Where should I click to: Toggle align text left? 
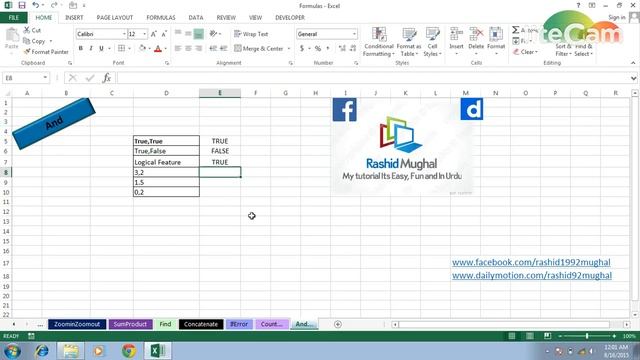tap(178, 48)
